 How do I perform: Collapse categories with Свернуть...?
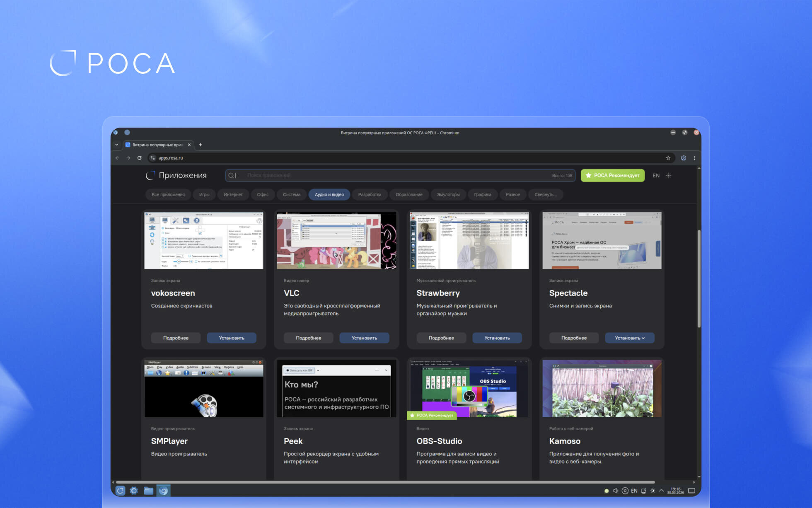(x=545, y=195)
